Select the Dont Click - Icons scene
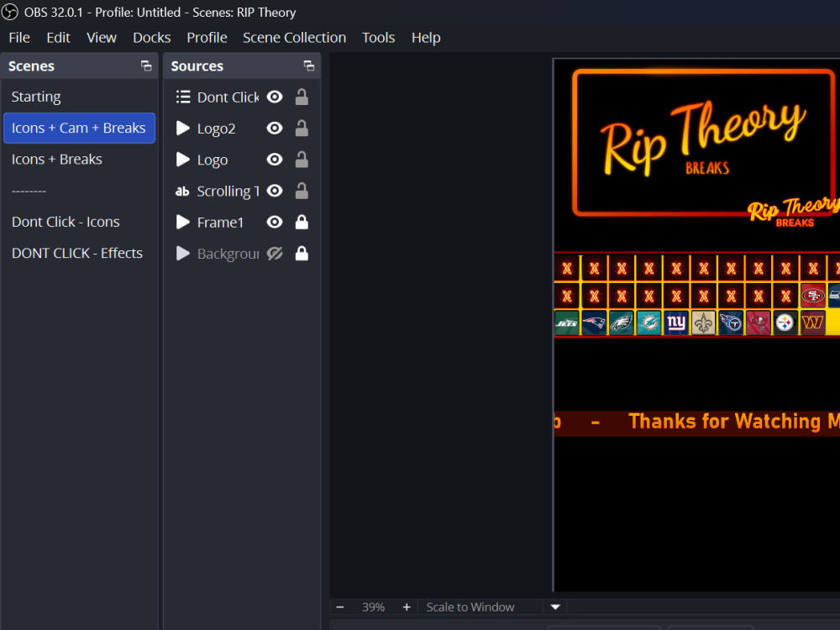 pyautogui.click(x=79, y=222)
